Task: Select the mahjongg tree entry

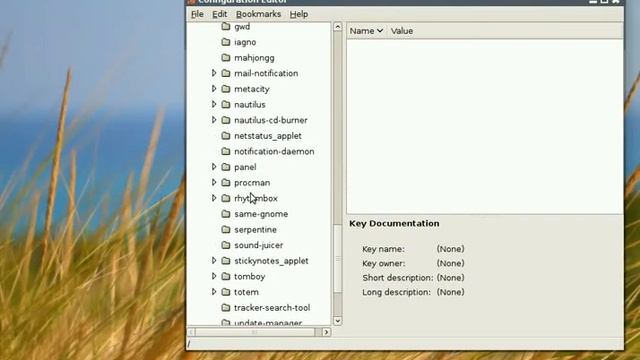Action: (254, 58)
